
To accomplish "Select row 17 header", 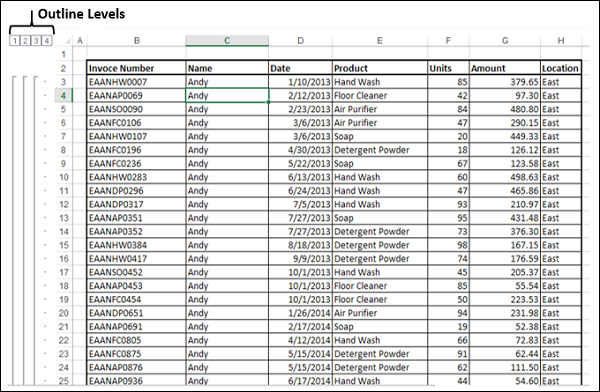I will [x=64, y=272].
